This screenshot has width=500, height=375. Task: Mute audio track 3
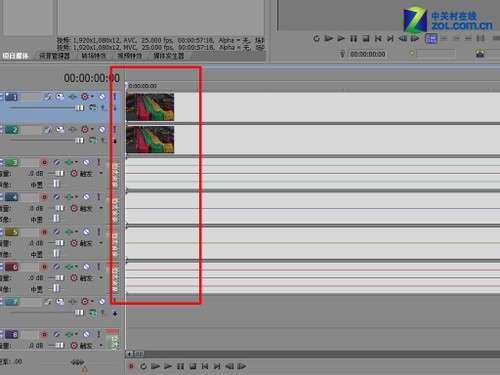pyautogui.click(x=86, y=162)
